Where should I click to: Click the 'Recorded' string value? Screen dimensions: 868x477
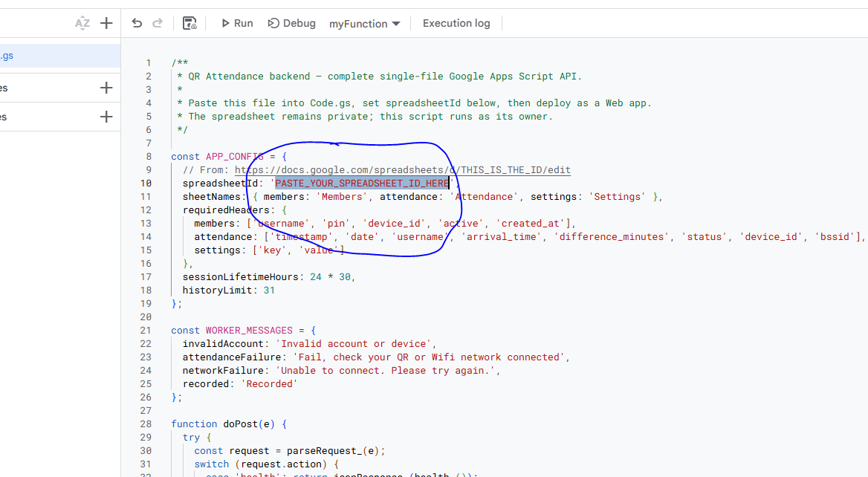pos(269,384)
